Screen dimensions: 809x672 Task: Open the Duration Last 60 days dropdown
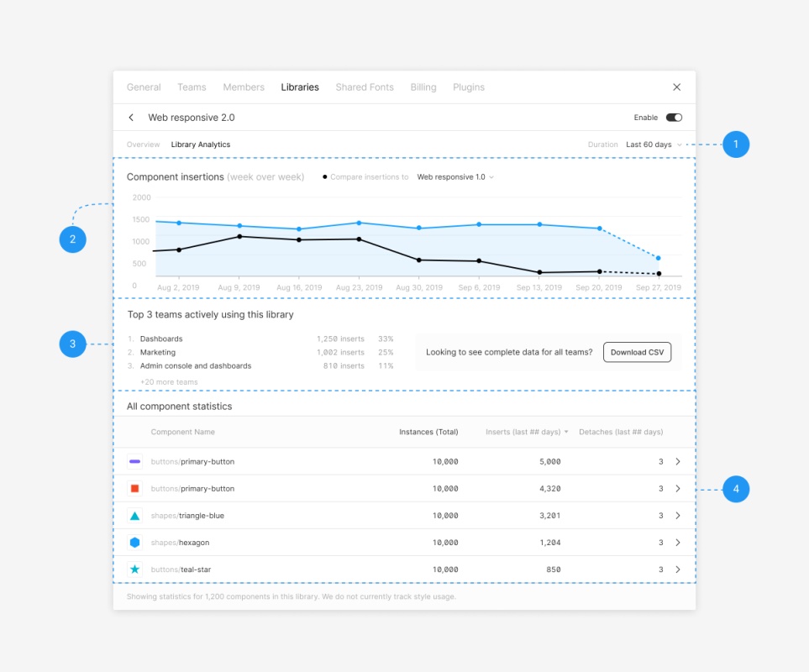point(654,144)
